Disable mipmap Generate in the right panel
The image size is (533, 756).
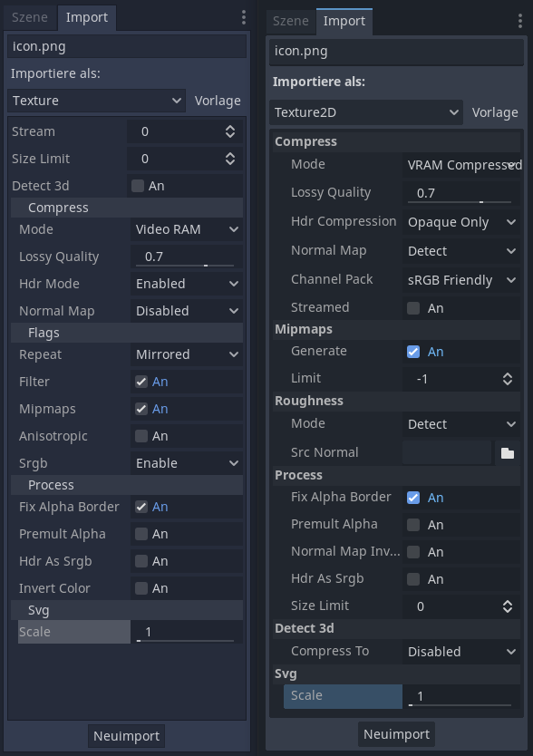pos(412,352)
